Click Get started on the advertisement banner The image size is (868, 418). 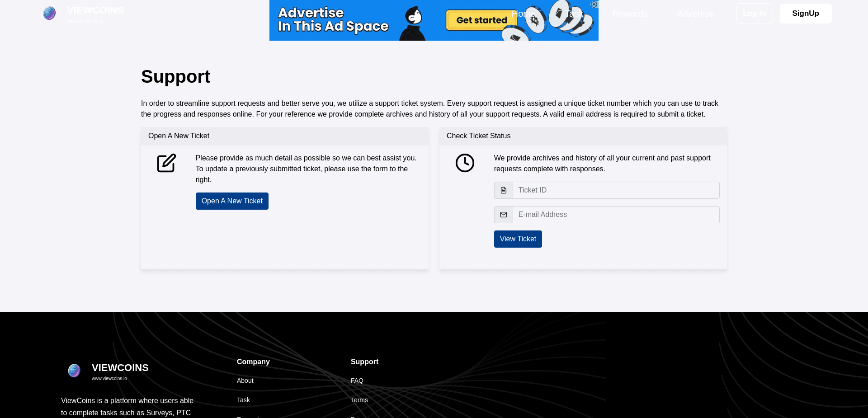tap(480, 20)
